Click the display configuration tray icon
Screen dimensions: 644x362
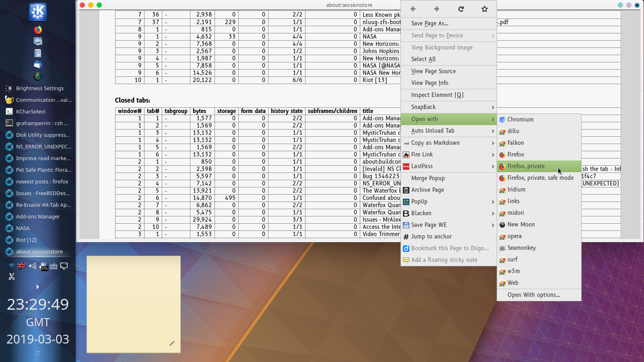(64, 266)
